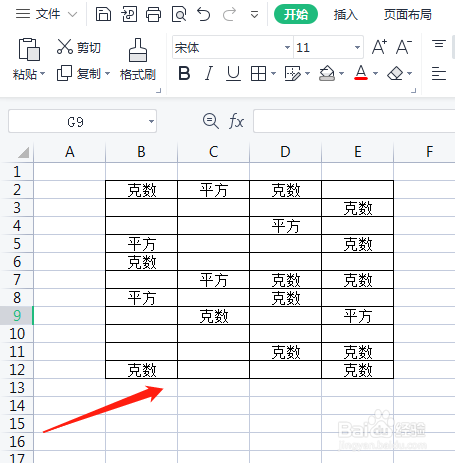Click the eraser clear formatting icon

[x=395, y=73]
